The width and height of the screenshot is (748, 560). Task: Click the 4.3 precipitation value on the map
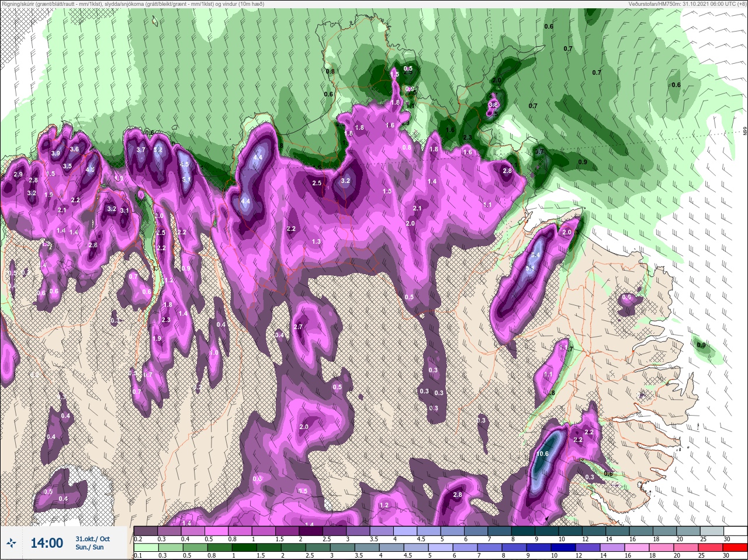(x=90, y=170)
